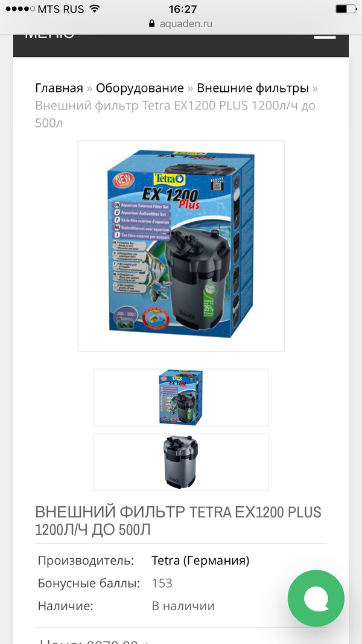
Task: Open the hamburger menu icon
Action: point(325,37)
